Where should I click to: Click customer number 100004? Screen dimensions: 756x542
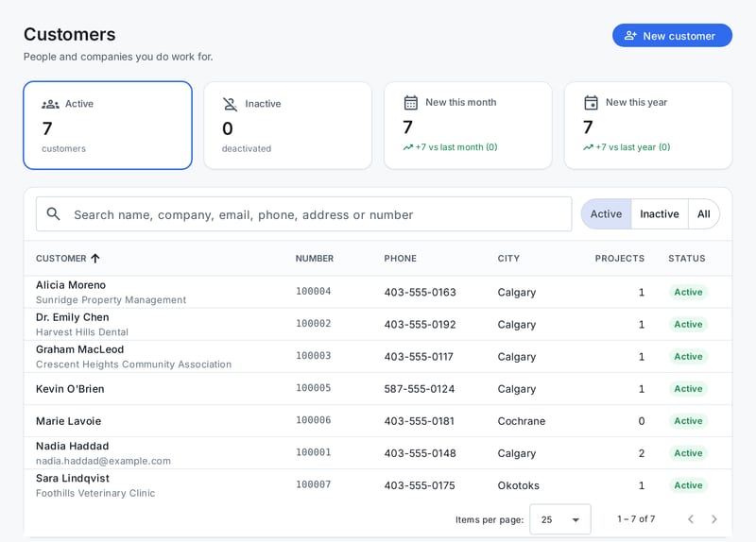314,291
